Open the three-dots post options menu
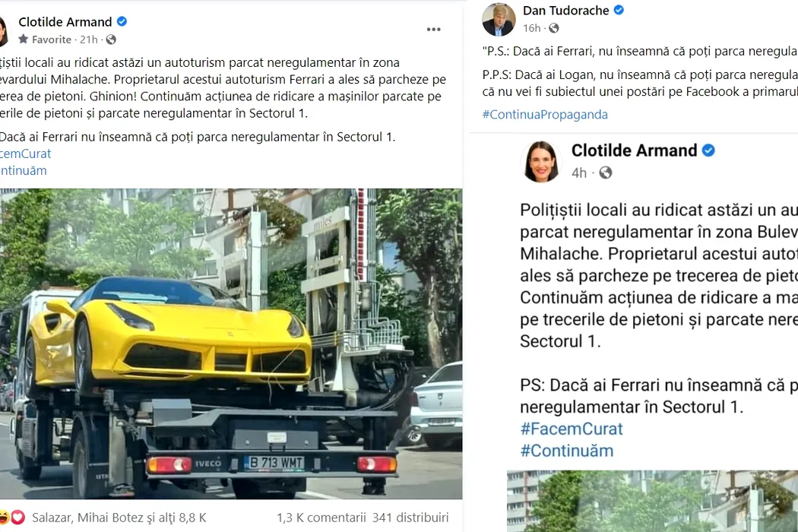 point(434,30)
